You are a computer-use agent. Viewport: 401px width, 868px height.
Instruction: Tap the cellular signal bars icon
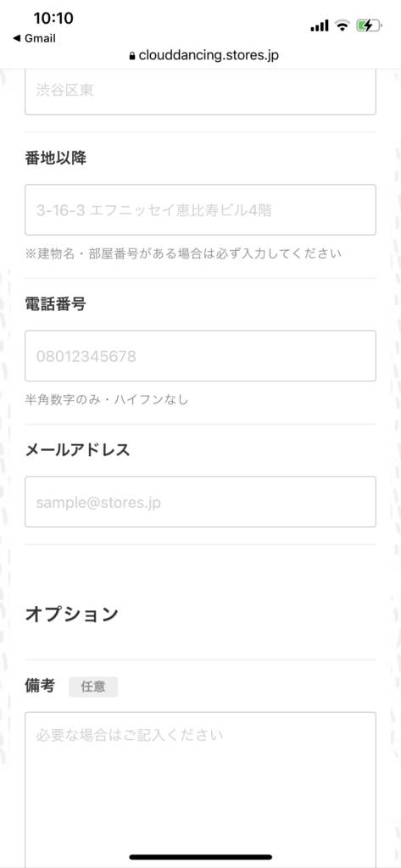point(320,25)
